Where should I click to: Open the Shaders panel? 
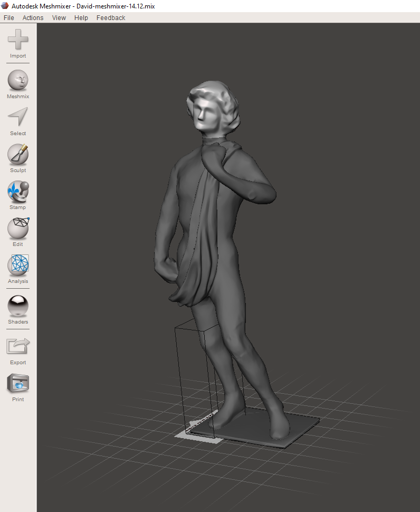point(18,309)
